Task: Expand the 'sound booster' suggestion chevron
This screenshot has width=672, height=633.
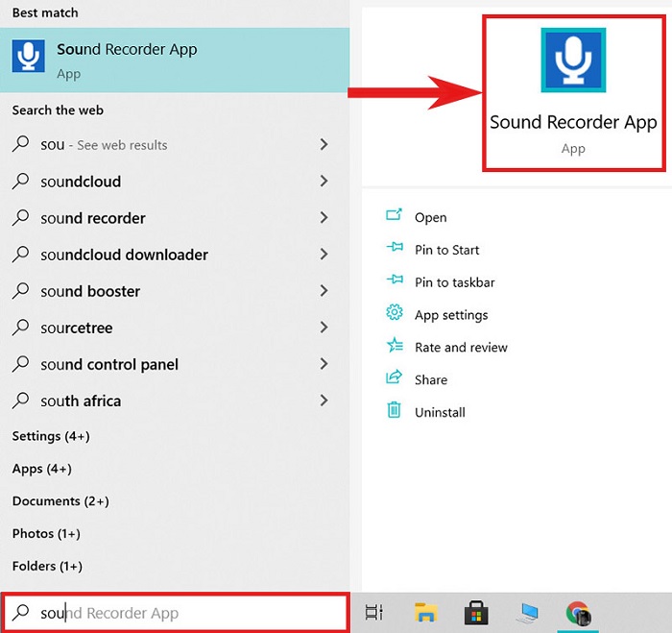Action: click(324, 291)
